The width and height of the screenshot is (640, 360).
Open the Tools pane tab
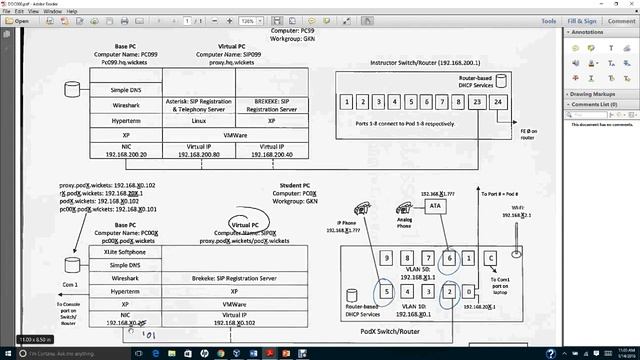point(549,21)
